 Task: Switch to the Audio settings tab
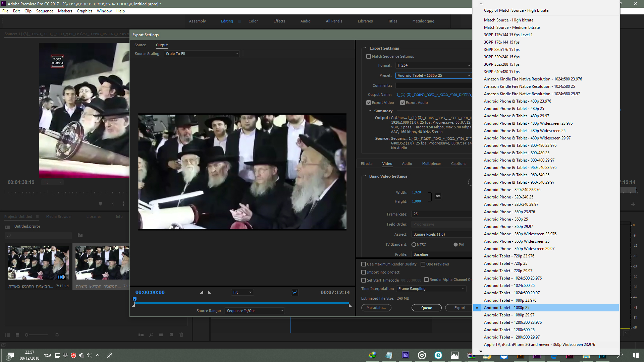pos(407,164)
